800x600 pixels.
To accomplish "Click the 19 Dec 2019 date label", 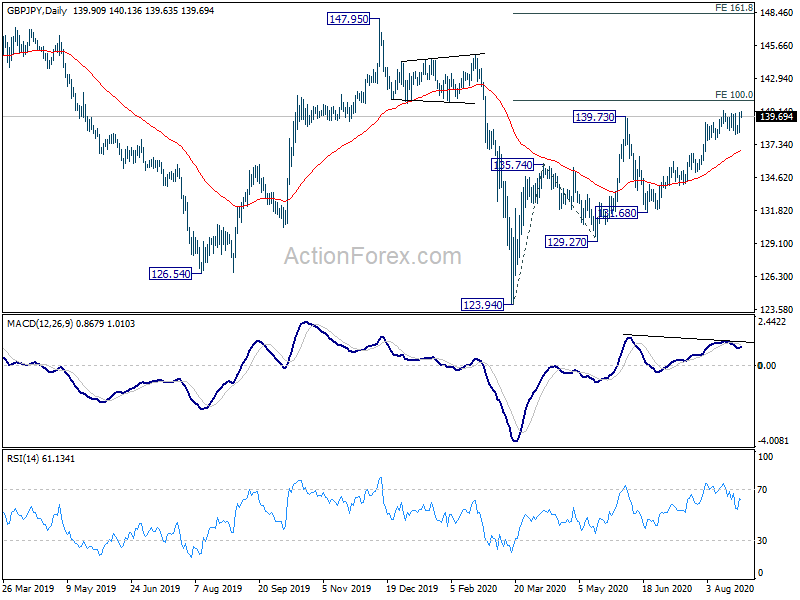I will (x=412, y=588).
